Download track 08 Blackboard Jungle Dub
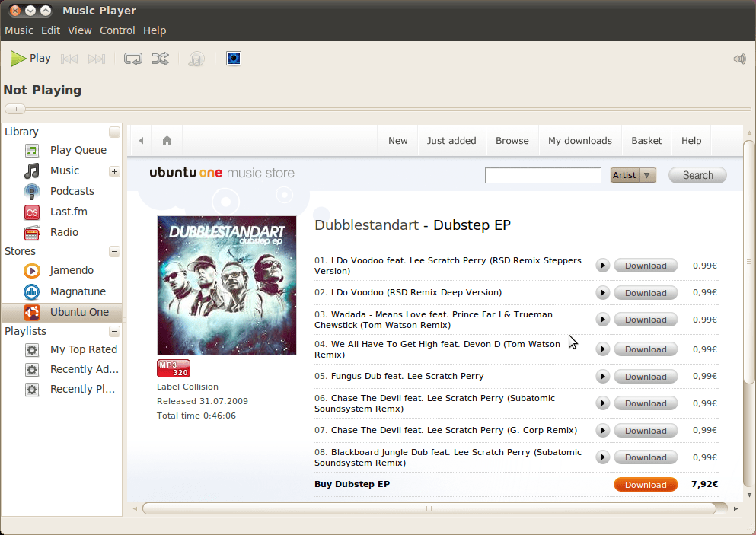Image resolution: width=756 pixels, height=535 pixels. point(646,457)
